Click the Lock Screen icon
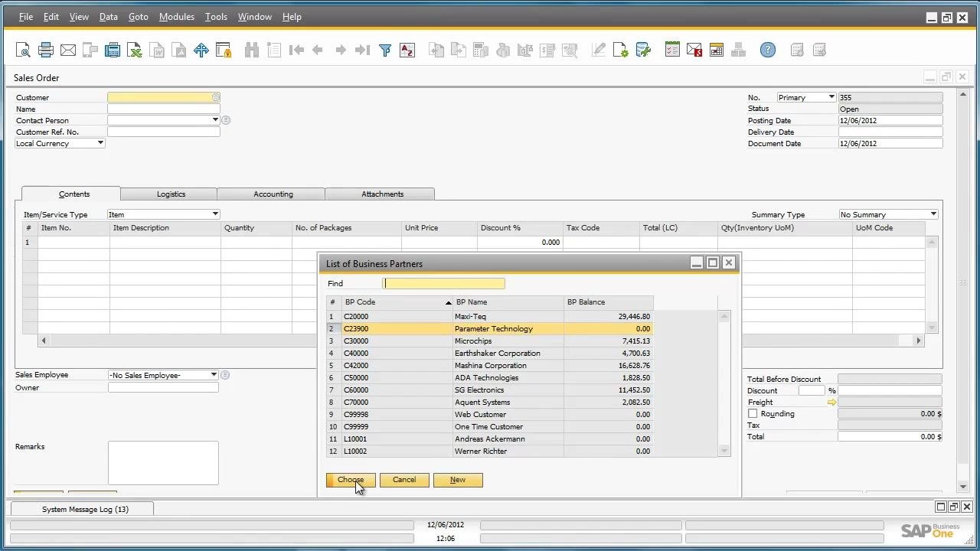This screenshot has height=551, width=980. [224, 51]
